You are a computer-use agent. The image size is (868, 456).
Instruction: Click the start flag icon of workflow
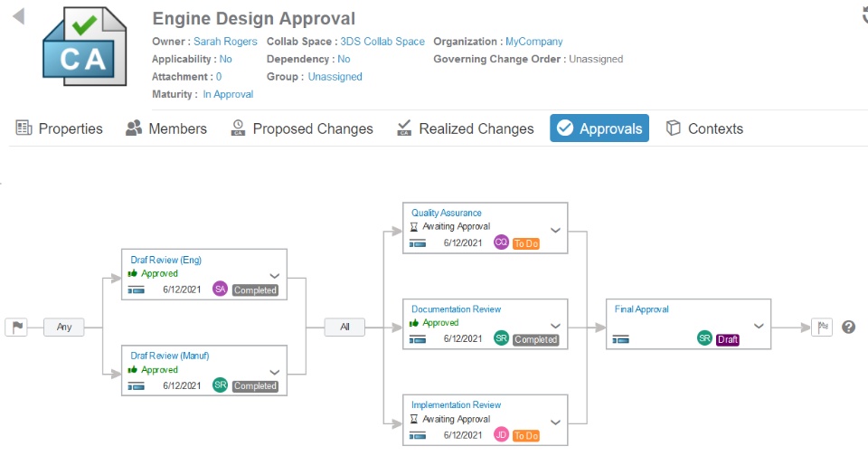16,328
